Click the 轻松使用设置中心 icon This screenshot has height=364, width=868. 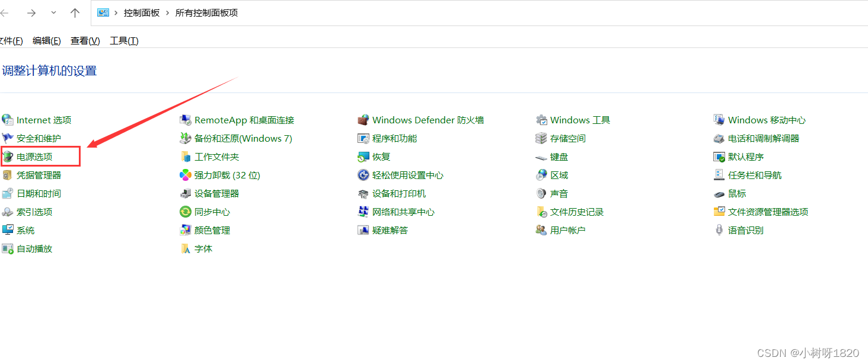tap(363, 175)
